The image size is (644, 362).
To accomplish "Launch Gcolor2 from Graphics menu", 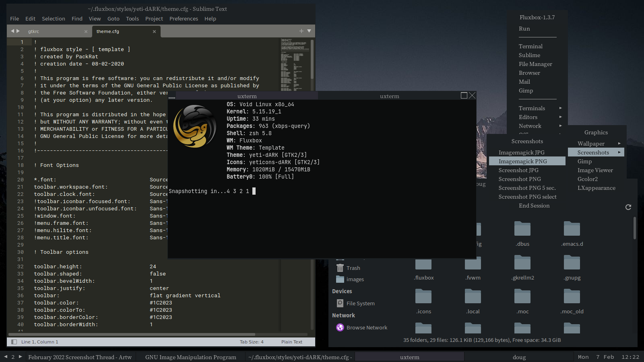I will pyautogui.click(x=588, y=179).
